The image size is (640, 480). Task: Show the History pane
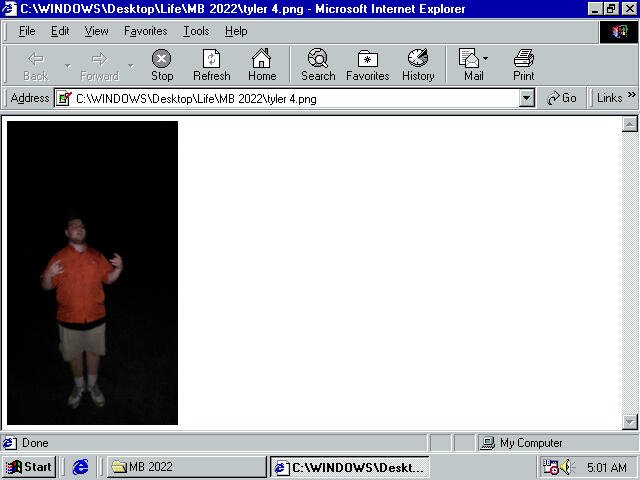418,65
